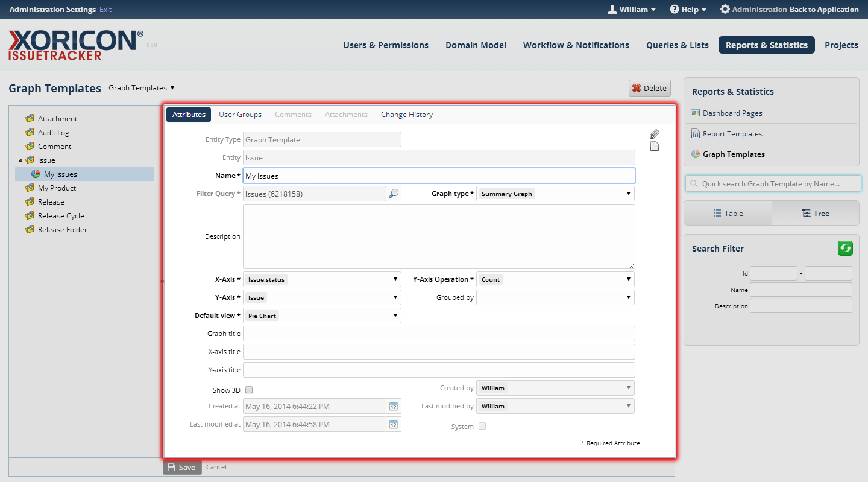
Task: Open Dashboard Pages link
Action: coord(732,113)
